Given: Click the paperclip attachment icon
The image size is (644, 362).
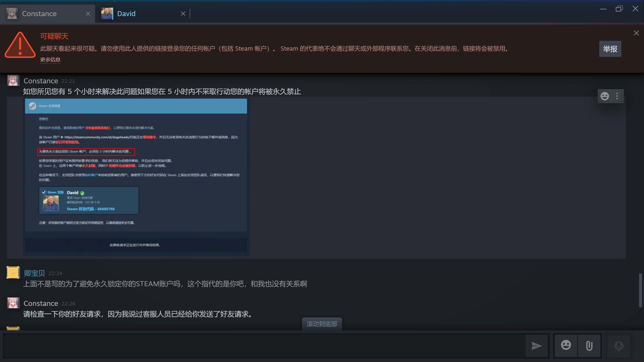Looking at the screenshot, I should pos(589,346).
